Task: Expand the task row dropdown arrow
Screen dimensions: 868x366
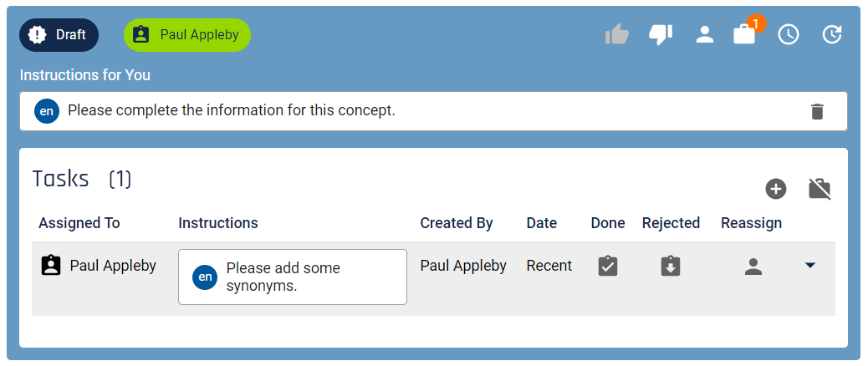Action: [x=809, y=266]
